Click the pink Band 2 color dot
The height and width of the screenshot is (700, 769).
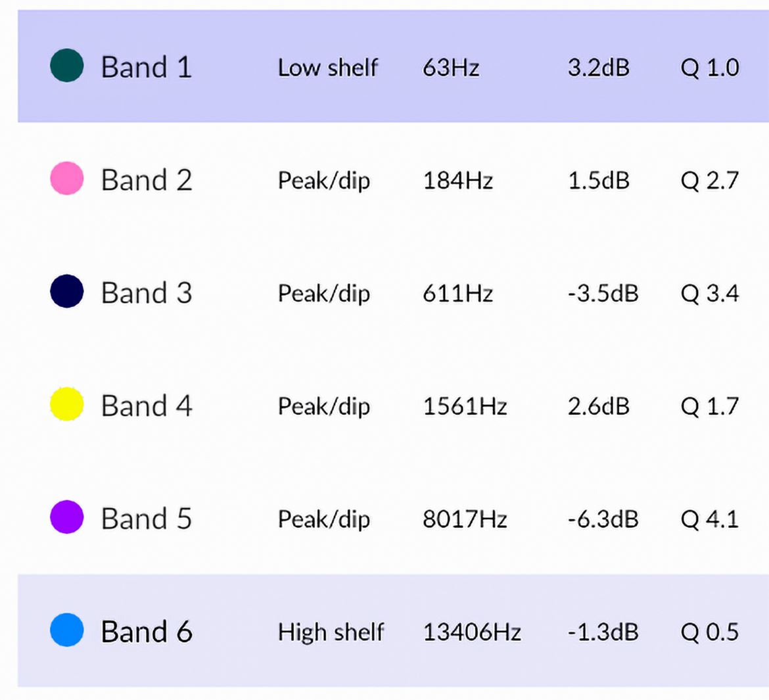coord(67,179)
